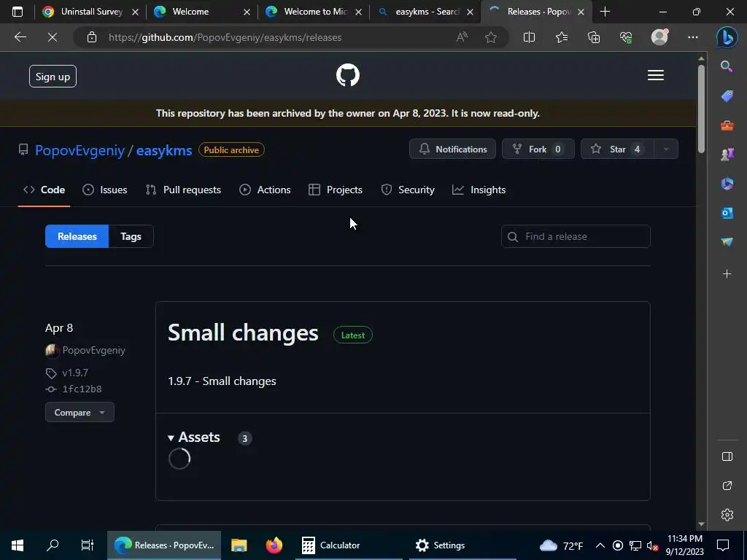Click the page vertical scrollbar thumb
This screenshot has width=747, height=560.
pos(701,109)
